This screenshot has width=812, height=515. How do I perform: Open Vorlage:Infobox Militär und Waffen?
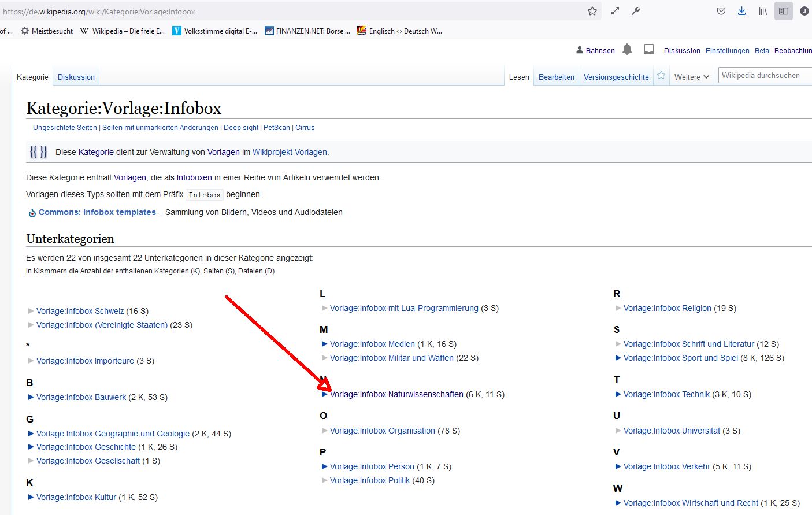(392, 358)
